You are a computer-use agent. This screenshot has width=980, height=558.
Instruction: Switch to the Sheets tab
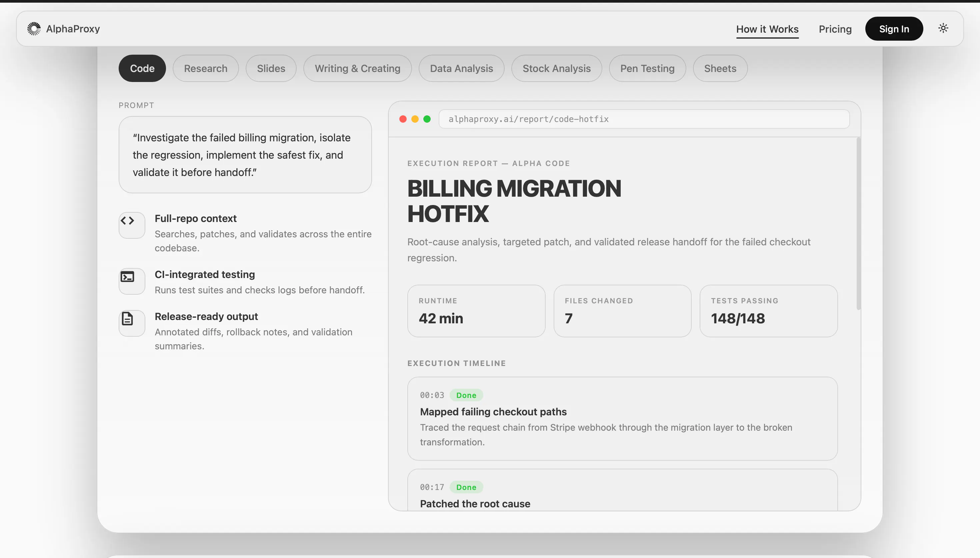(720, 68)
